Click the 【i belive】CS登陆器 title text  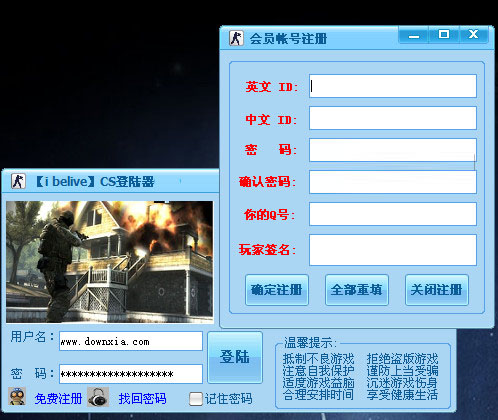(x=95, y=182)
